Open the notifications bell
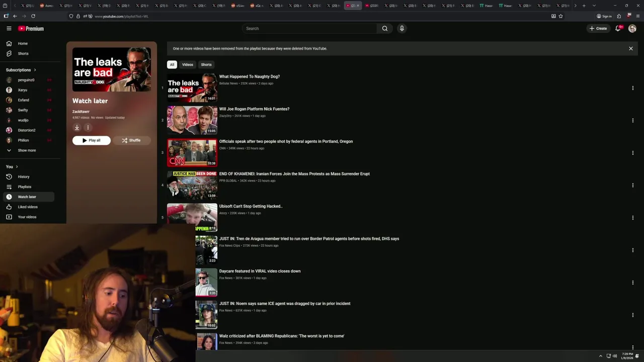The image size is (644, 362). [618, 29]
